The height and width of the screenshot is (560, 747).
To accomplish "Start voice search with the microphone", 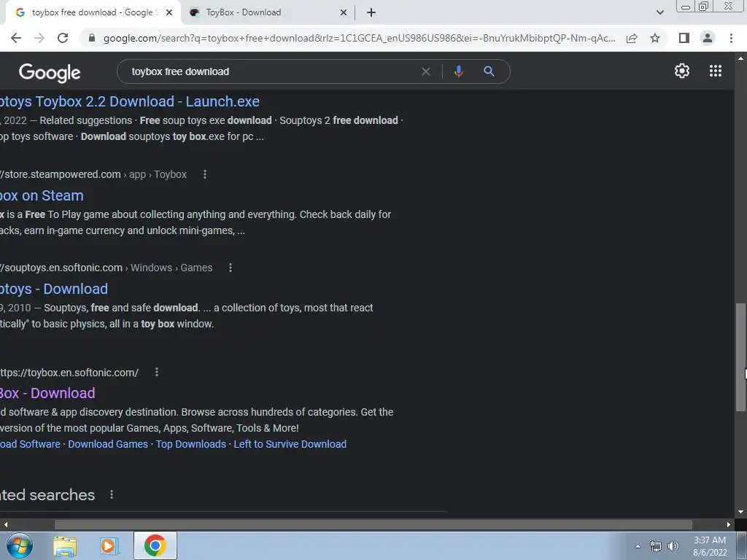I will pyautogui.click(x=458, y=71).
